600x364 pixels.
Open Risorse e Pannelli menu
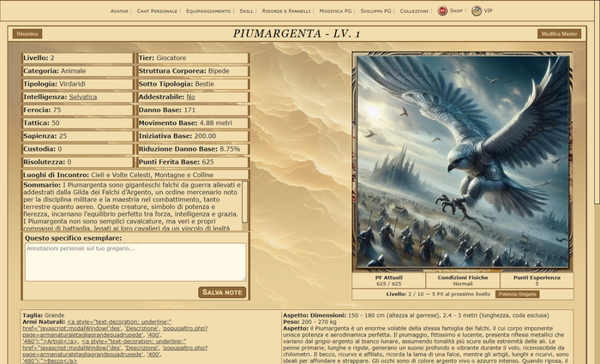tap(286, 11)
